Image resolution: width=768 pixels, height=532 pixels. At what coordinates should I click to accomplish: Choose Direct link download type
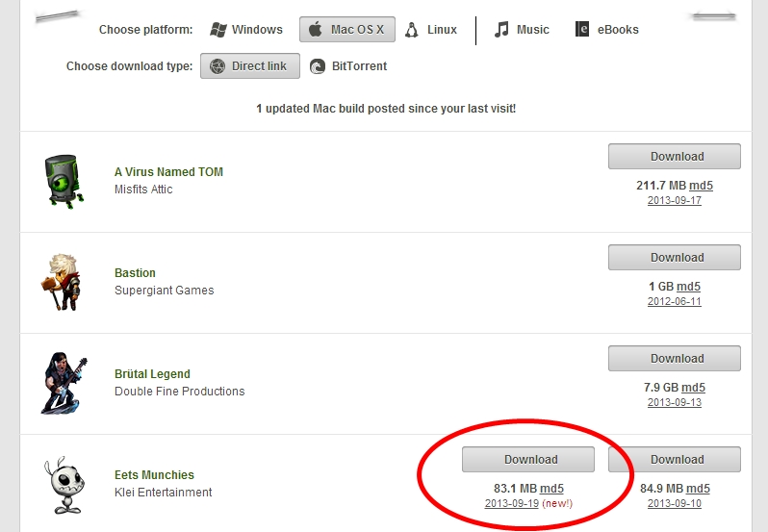click(250, 66)
